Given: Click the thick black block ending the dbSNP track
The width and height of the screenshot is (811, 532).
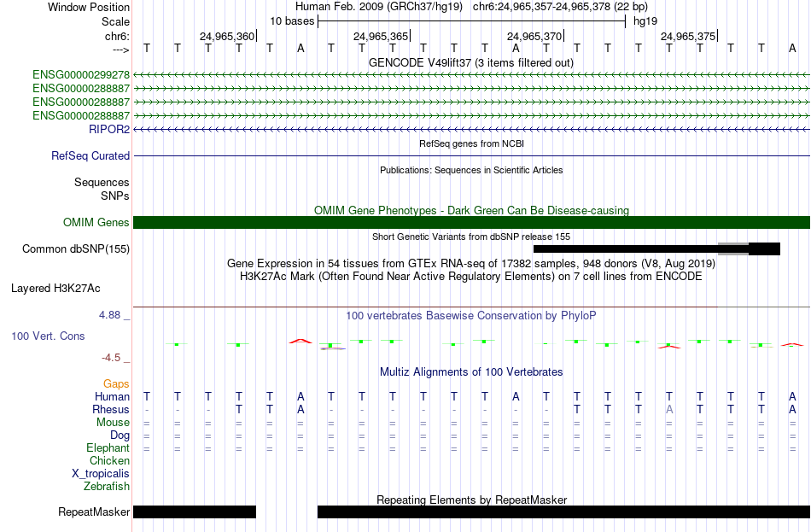Looking at the screenshot, I should click(x=764, y=249).
